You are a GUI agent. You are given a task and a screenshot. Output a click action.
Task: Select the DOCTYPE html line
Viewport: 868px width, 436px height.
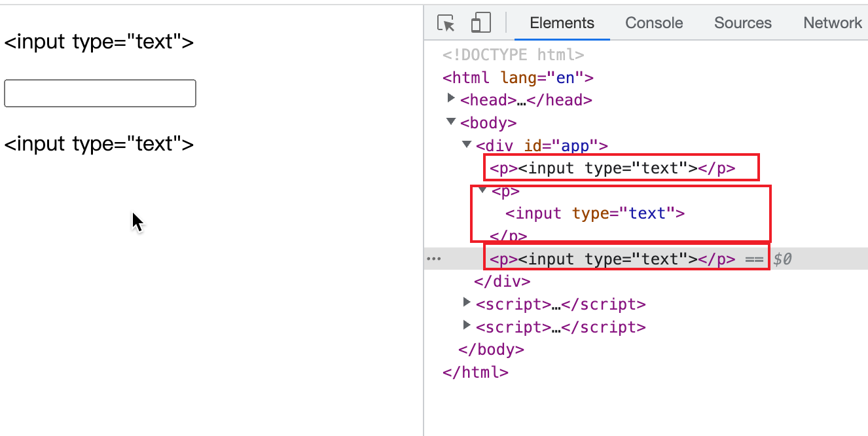tap(513, 55)
